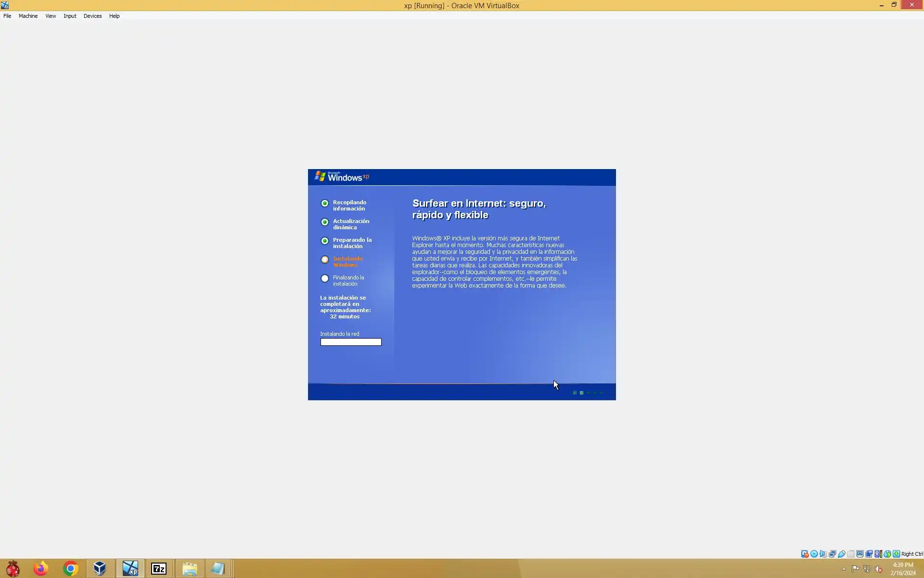Image resolution: width=924 pixels, height=578 pixels.
Task: Click the mouse integration status icon
Action: [887, 554]
